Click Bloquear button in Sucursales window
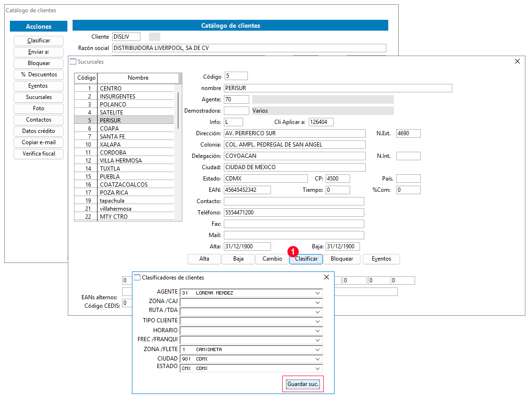Screen dimensions: 532x402 342,259
